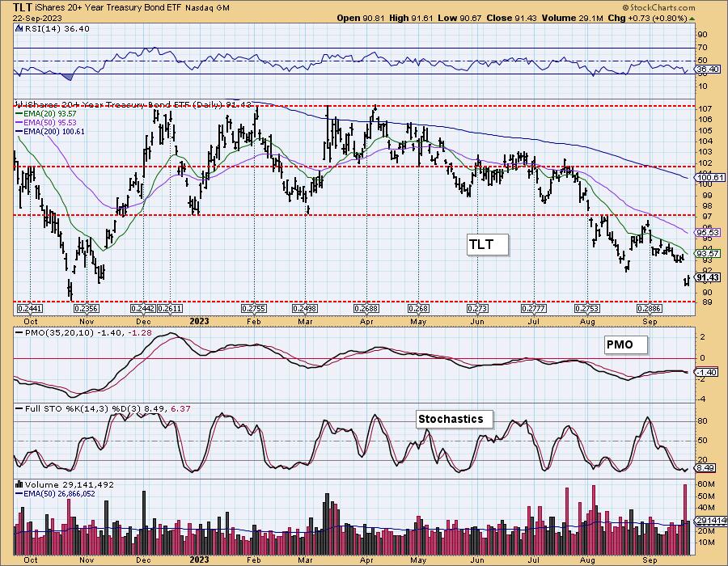728x566 pixels.
Task: Click the green EMA(20) legend line swatch
Action: [19, 114]
